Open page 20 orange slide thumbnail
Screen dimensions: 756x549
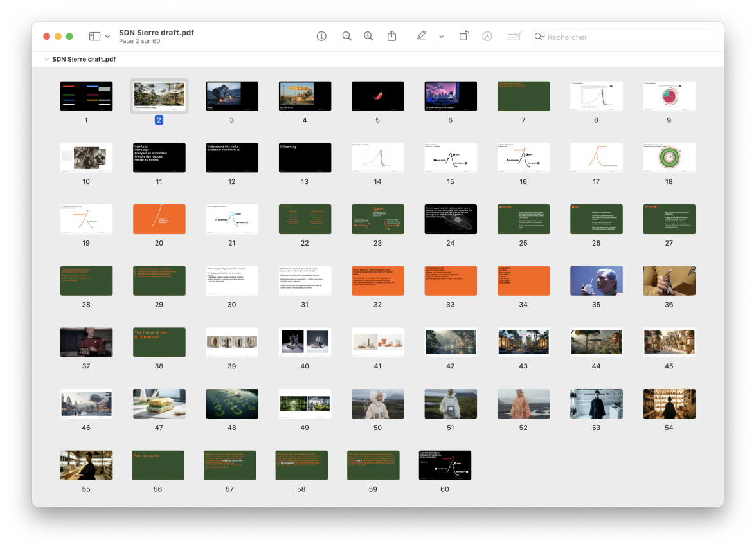(159, 219)
